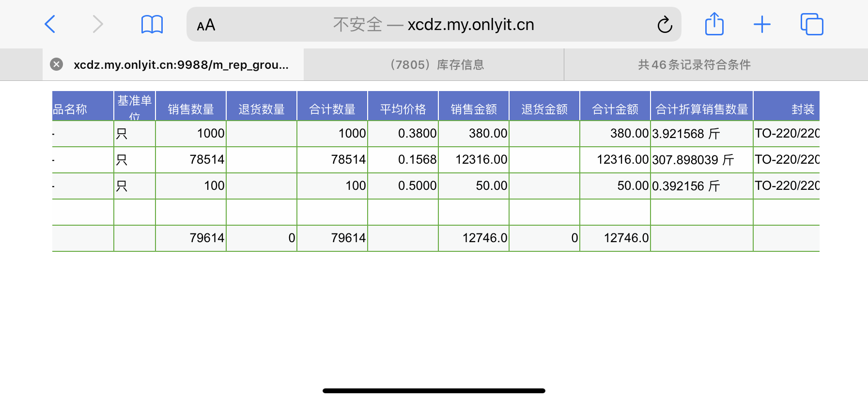The width and height of the screenshot is (868, 401).
Task: Select the 合计折算销售数量 column header
Action: tap(701, 109)
